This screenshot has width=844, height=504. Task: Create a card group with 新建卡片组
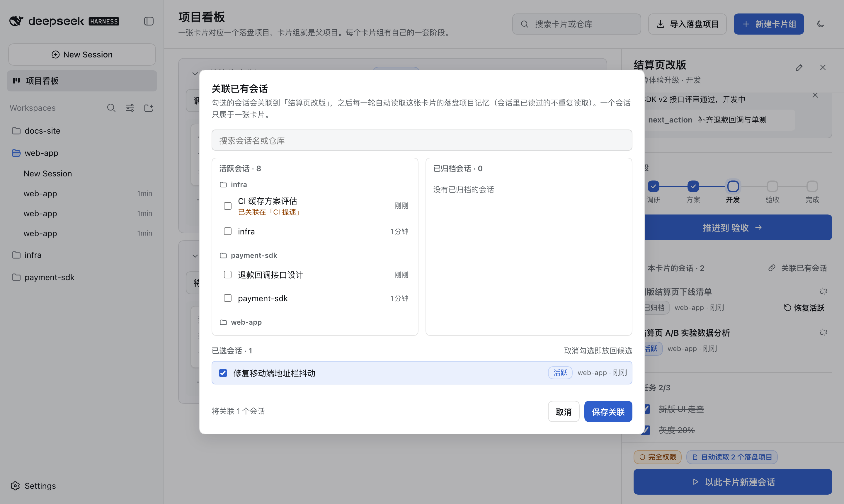coord(769,24)
